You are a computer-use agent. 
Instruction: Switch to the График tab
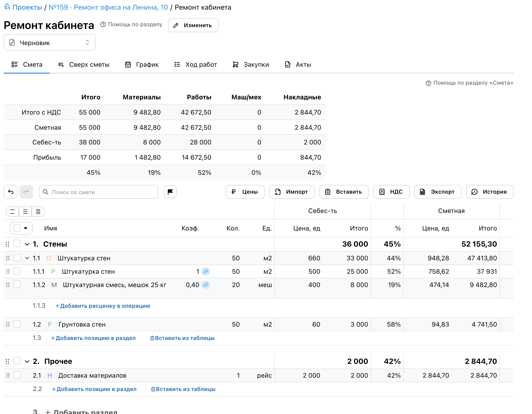142,65
